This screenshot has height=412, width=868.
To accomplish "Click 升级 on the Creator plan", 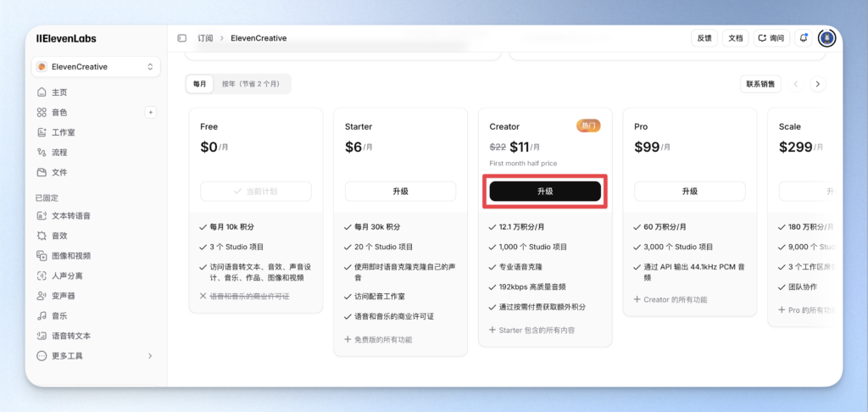I will pos(545,192).
